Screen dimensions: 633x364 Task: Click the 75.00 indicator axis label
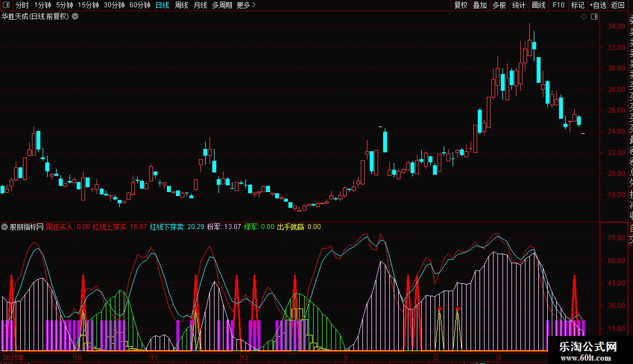[x=616, y=238]
